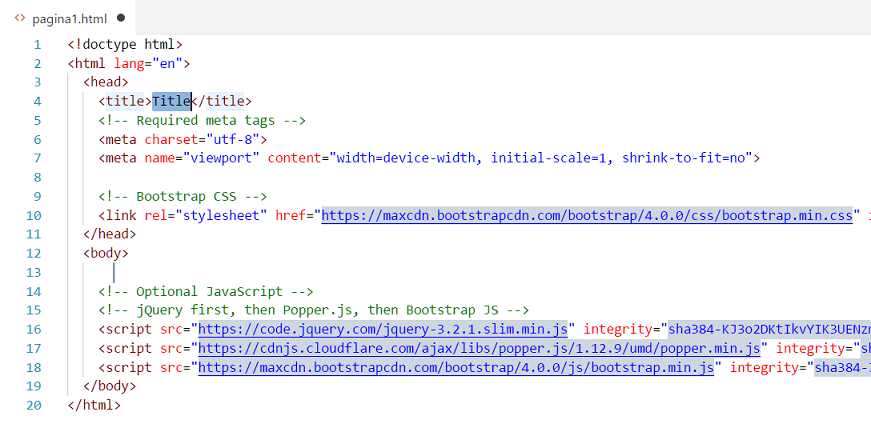Open the jquery-3.2.1.slim.min.js link
Image resolution: width=871 pixels, height=424 pixels.
point(383,330)
